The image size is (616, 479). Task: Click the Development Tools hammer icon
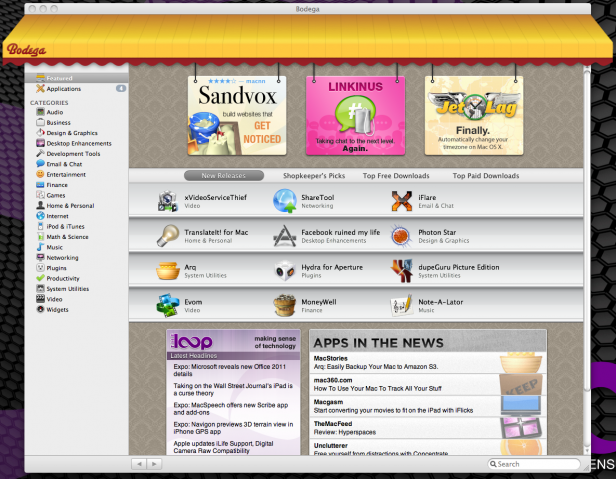tap(40, 154)
